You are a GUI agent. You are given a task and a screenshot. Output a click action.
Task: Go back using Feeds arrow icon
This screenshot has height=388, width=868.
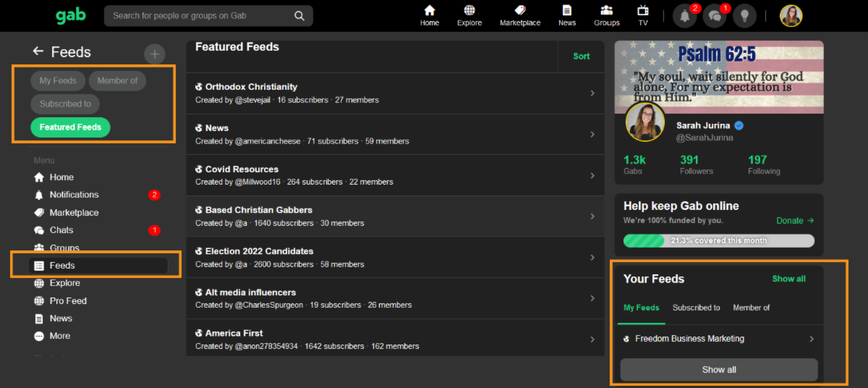[38, 51]
